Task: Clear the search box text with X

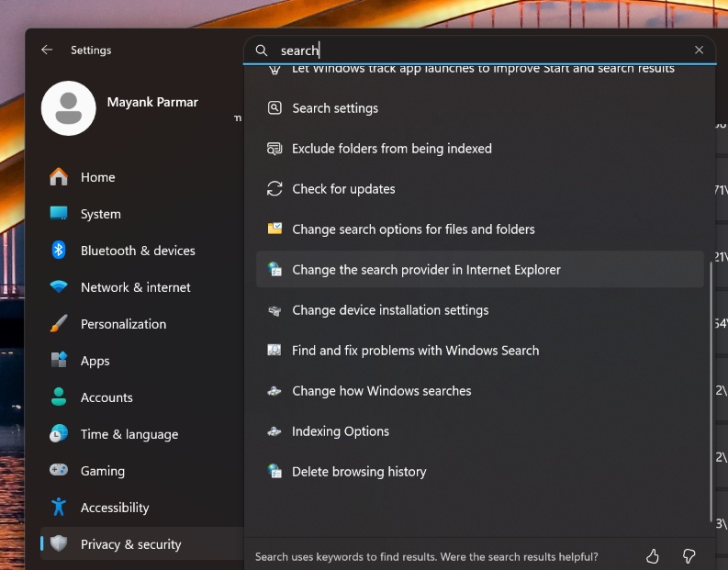Action: [x=699, y=50]
